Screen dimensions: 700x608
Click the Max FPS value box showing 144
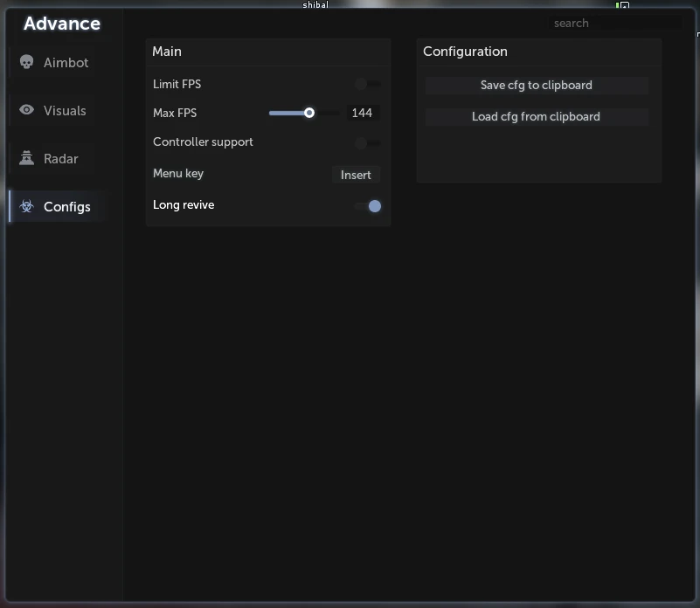pyautogui.click(x=362, y=113)
